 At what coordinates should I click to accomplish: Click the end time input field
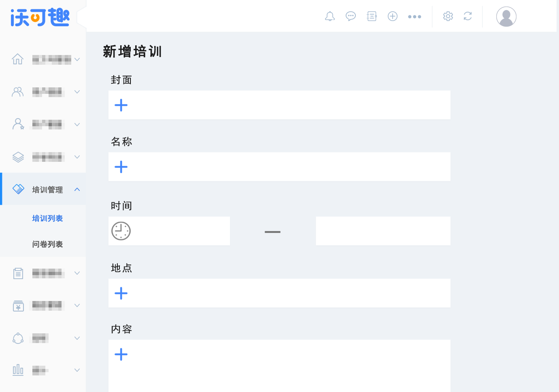point(383,231)
